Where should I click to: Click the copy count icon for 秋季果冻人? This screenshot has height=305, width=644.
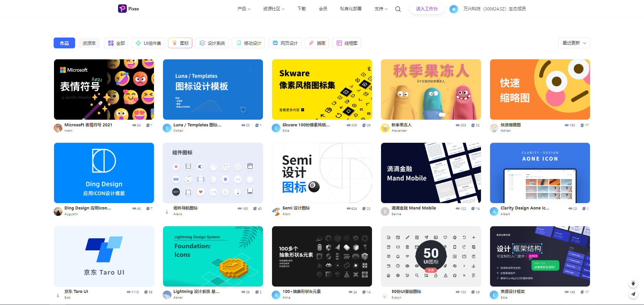[473, 125]
